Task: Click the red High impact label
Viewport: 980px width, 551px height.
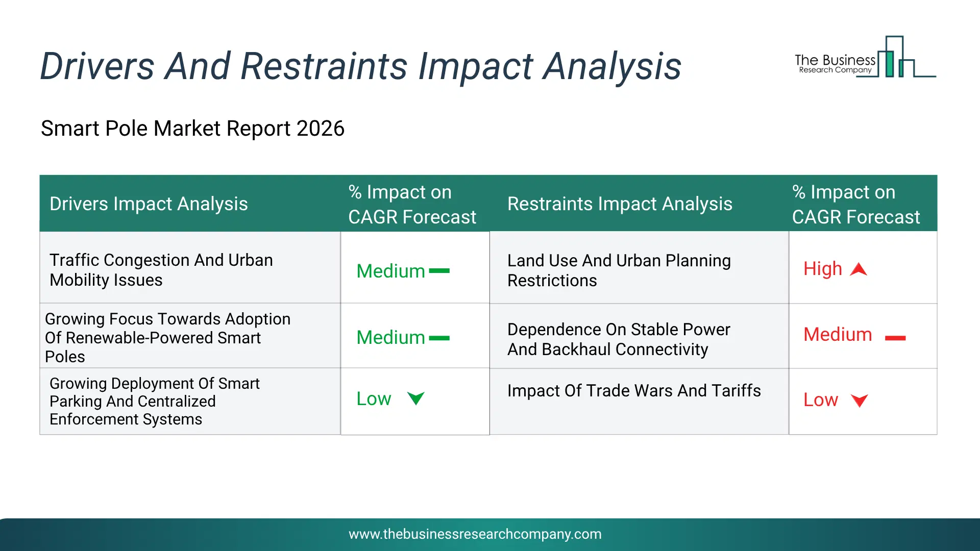Action: tap(823, 269)
